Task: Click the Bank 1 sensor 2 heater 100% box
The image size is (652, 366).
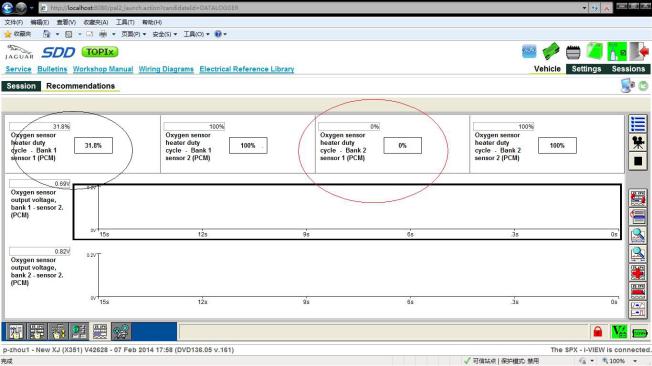Action: (x=248, y=146)
